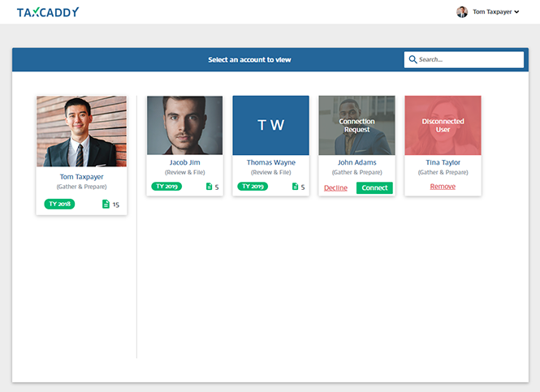Click the document icon beside 15
The width and height of the screenshot is (540, 392).
tap(106, 204)
